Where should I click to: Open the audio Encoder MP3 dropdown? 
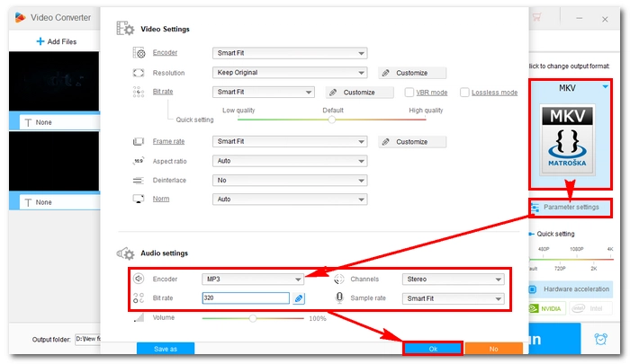point(253,279)
